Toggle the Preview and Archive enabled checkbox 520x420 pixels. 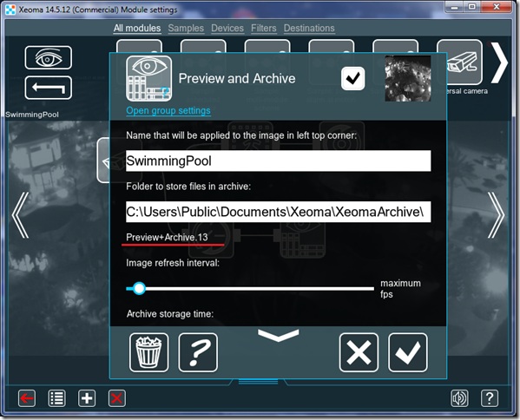click(x=352, y=78)
